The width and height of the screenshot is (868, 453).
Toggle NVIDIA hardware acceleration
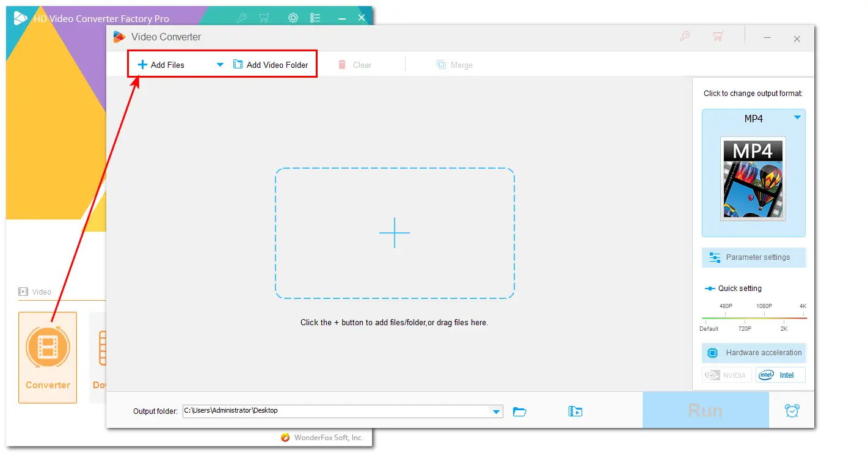click(x=727, y=375)
